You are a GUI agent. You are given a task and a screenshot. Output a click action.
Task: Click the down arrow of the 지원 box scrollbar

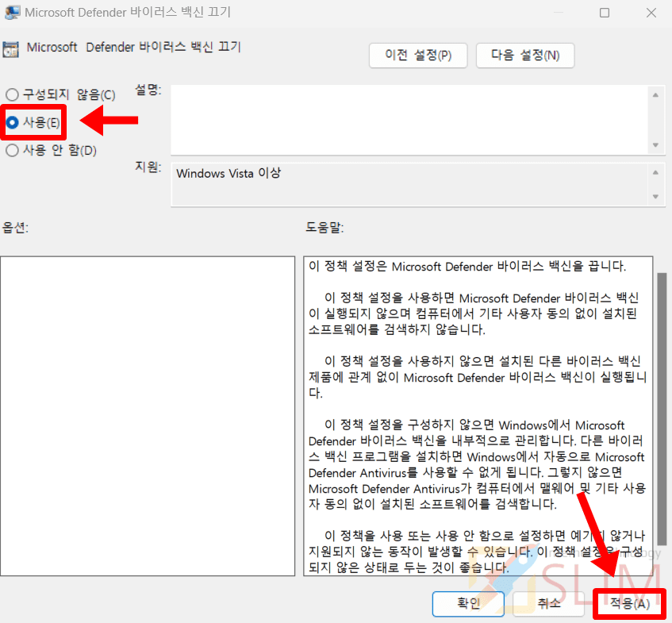coord(655,196)
